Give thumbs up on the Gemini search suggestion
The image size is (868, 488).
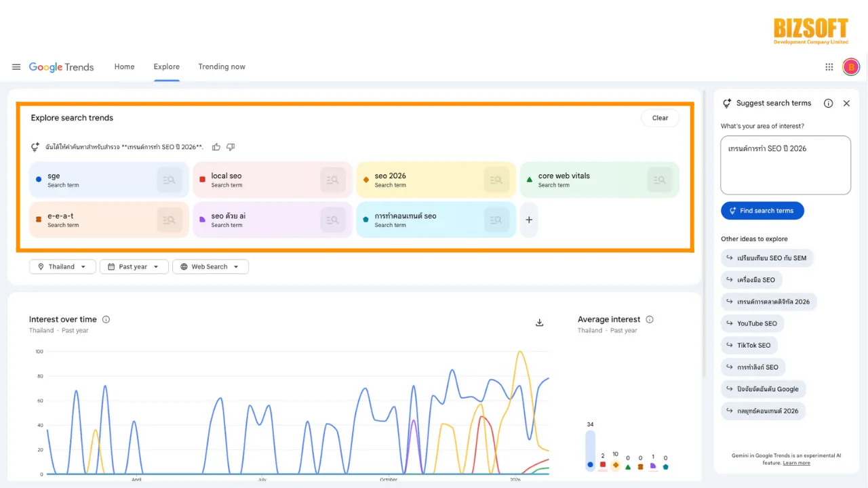point(216,146)
